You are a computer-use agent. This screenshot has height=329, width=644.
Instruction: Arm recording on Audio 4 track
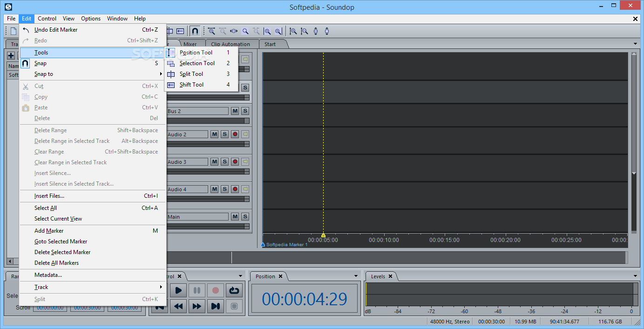pyautogui.click(x=235, y=189)
